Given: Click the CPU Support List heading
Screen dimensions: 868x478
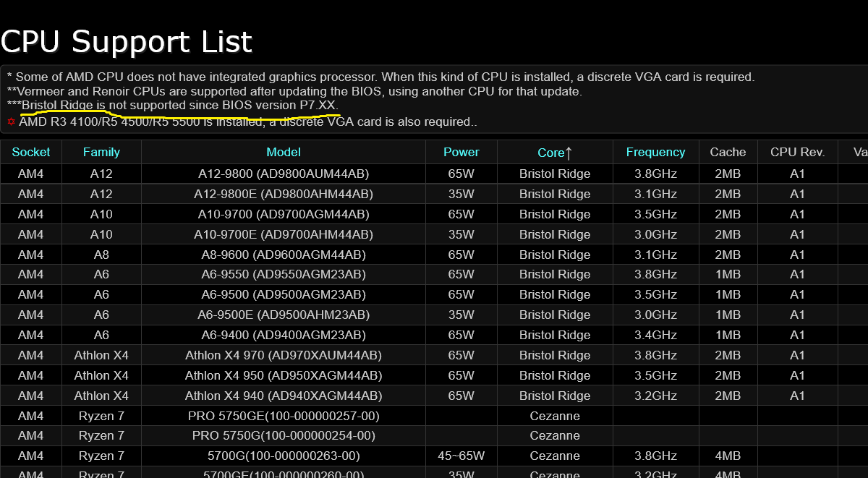Looking at the screenshot, I should [126, 41].
